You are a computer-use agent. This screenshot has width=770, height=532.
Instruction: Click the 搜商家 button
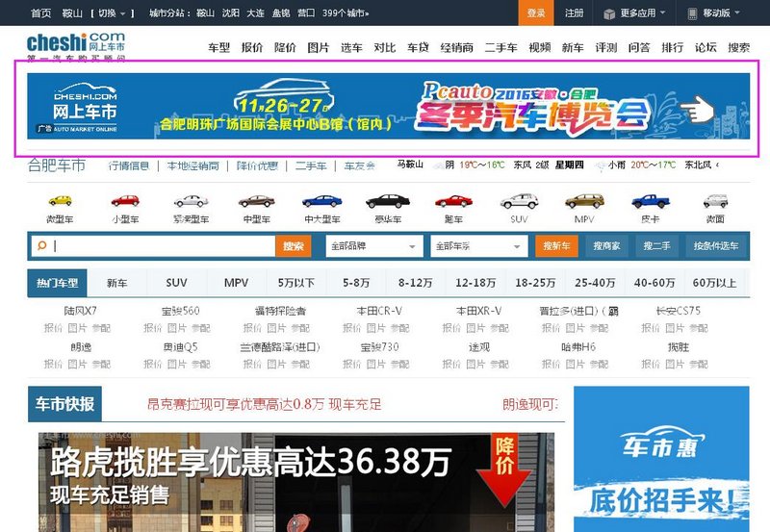606,246
